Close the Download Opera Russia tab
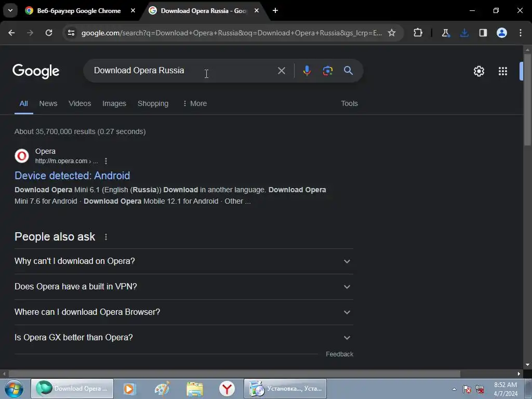Image resolution: width=532 pixels, height=399 pixels. tap(257, 10)
